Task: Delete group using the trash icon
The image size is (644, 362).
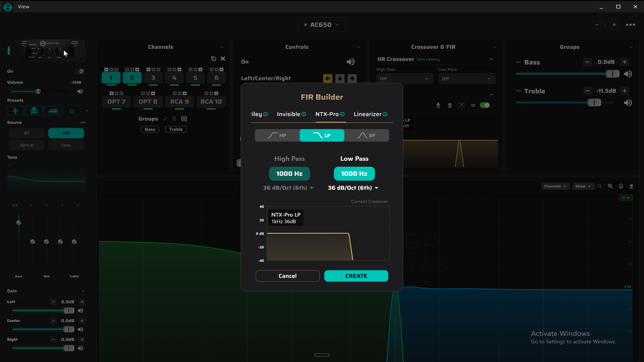Action: (174, 119)
